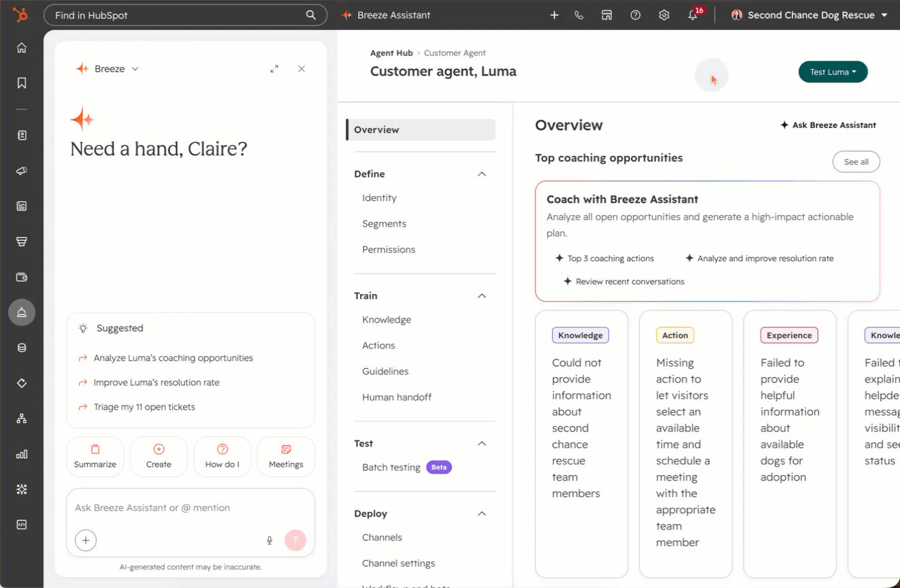Click the HubSpot sprocket logo
This screenshot has width=900, height=588.
(21, 14)
